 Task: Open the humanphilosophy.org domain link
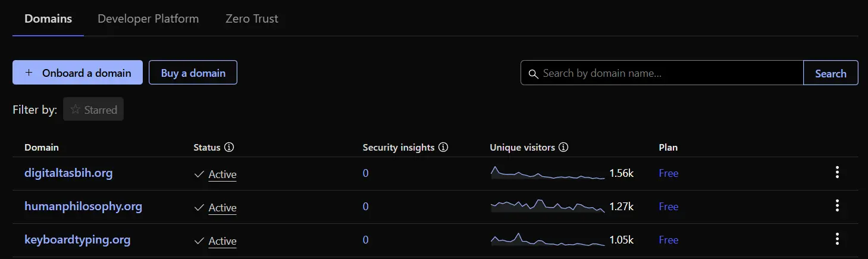[83, 207]
